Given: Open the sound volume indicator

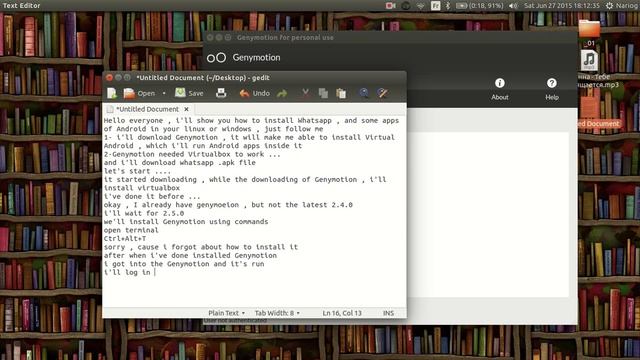Looking at the screenshot, I should click(x=513, y=6).
